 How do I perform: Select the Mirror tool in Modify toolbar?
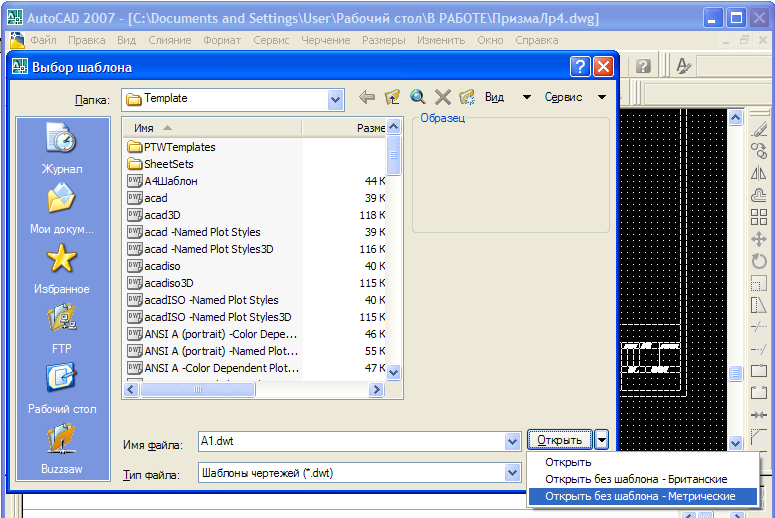(759, 173)
